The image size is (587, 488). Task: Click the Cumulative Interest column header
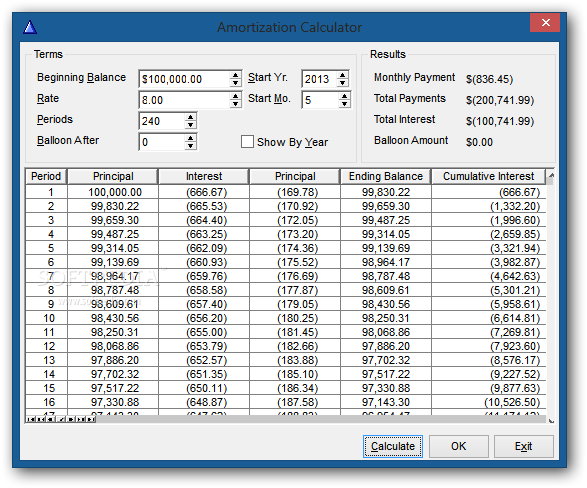click(489, 176)
